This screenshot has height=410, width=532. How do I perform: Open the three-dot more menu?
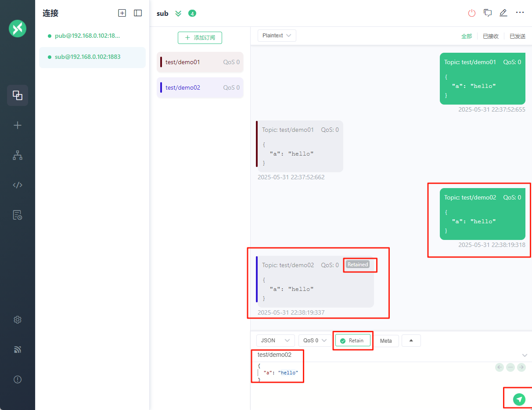(x=520, y=13)
